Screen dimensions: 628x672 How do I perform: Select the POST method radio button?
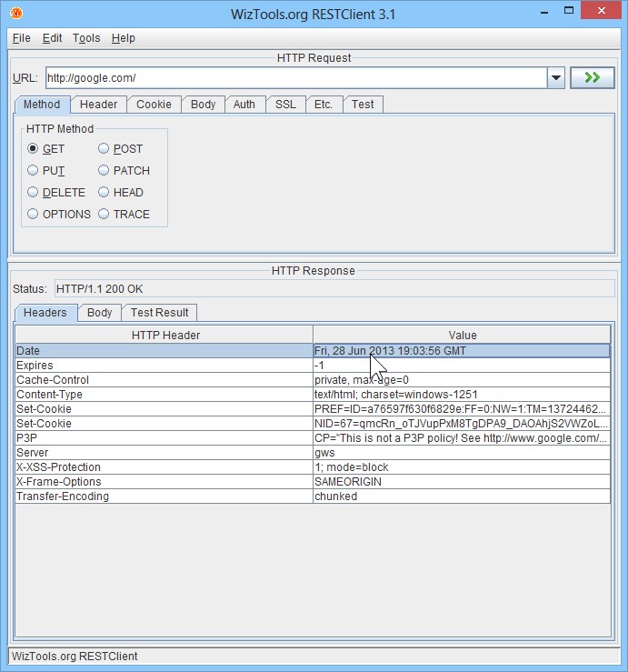(x=105, y=149)
